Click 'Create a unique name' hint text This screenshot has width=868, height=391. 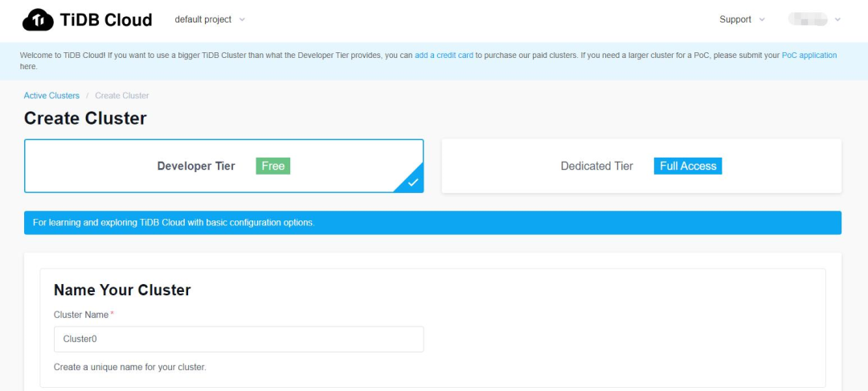click(x=130, y=367)
